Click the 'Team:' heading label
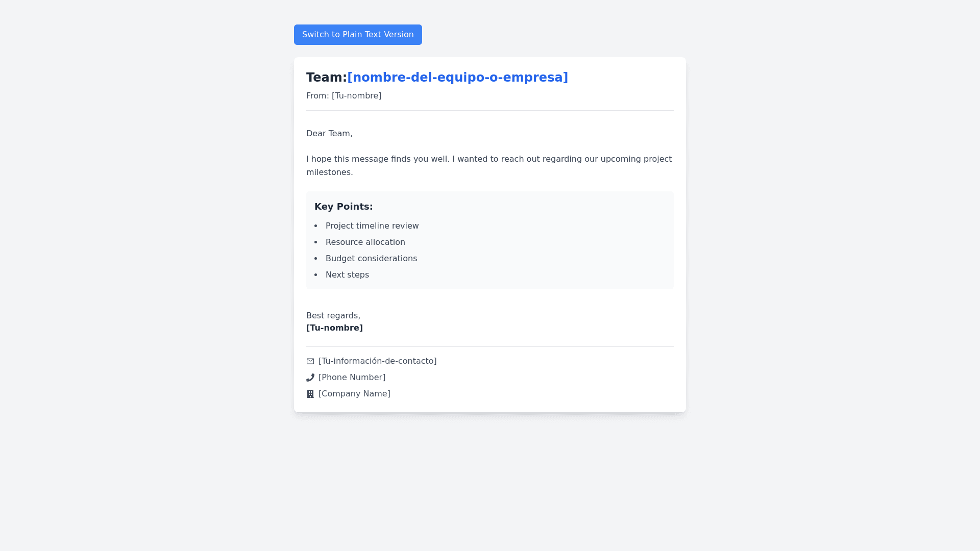 (x=326, y=78)
